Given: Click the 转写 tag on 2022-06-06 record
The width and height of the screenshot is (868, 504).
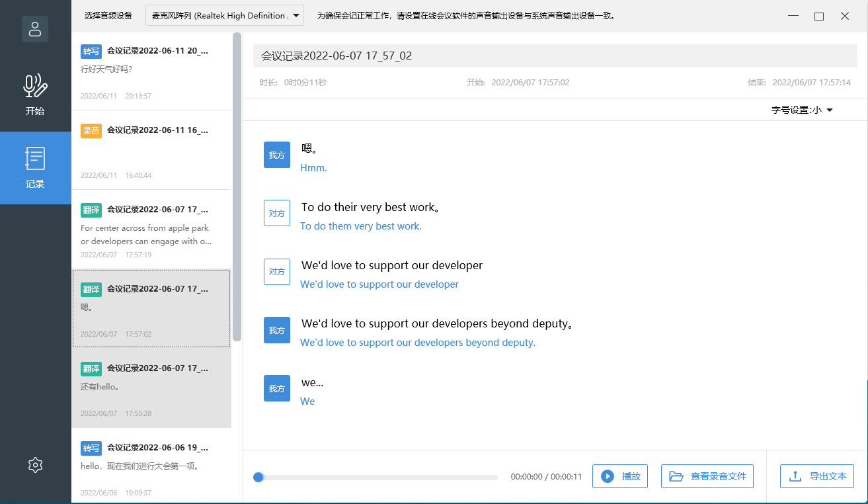Looking at the screenshot, I should click(x=91, y=448).
